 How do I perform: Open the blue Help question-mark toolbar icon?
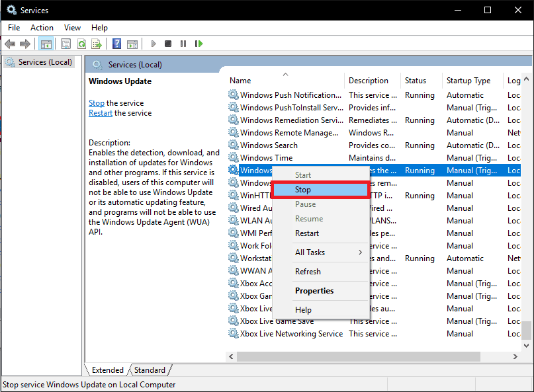[x=117, y=44]
